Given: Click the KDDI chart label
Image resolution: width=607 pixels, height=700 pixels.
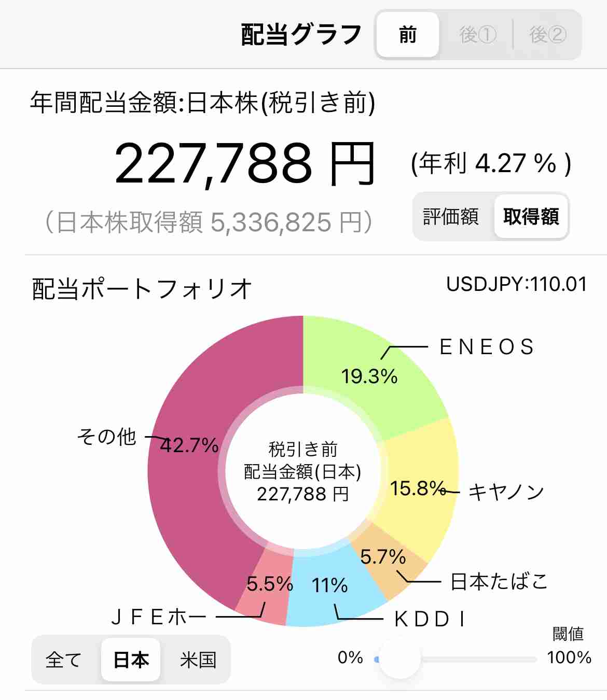Looking at the screenshot, I should (430, 619).
